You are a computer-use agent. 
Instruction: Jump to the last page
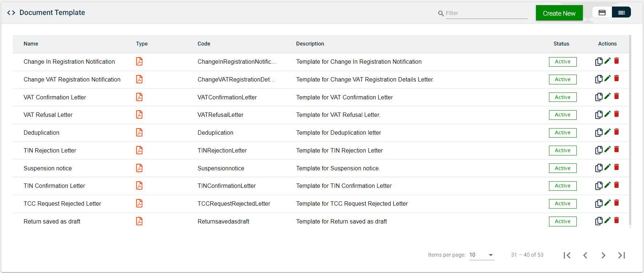tap(621, 255)
